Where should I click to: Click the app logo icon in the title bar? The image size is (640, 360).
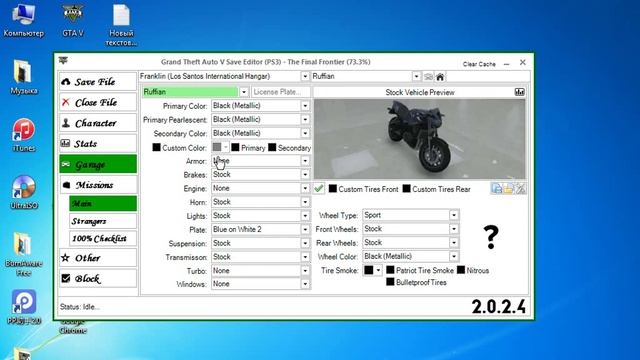[63, 60]
